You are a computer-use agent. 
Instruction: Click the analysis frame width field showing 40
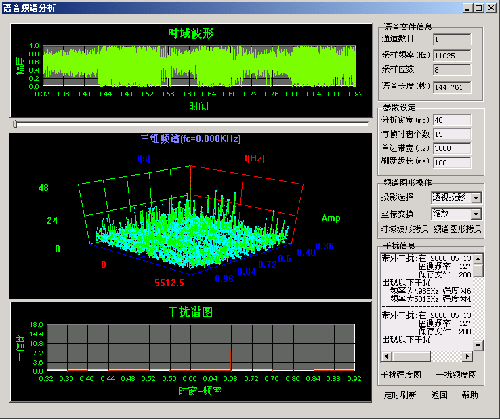click(x=452, y=120)
